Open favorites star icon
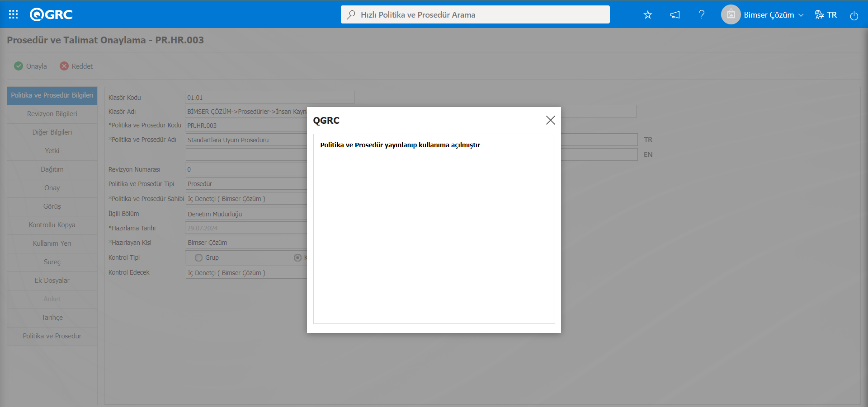 (x=648, y=15)
